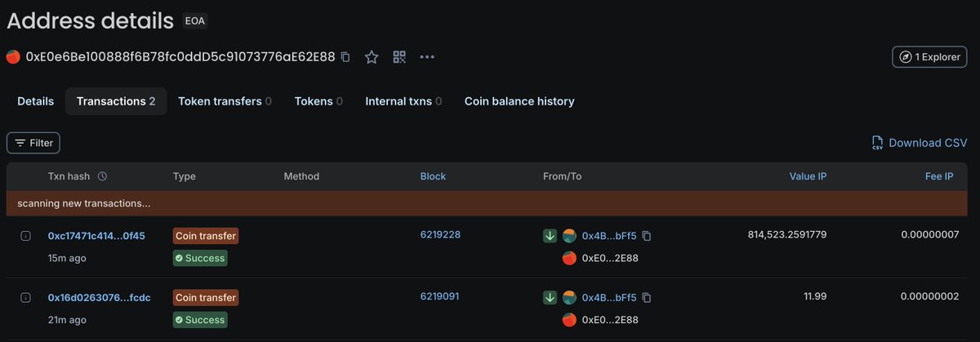The height and width of the screenshot is (342, 980).
Task: Open transaction hash 0x16d0263076…fcdc
Action: click(100, 298)
